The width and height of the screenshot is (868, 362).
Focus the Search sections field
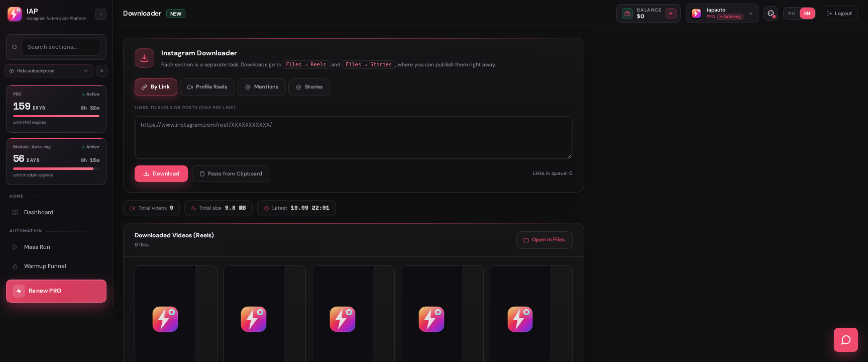click(61, 47)
